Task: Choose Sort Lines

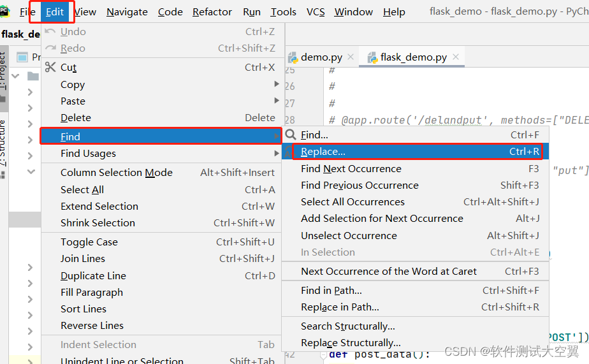Action: pos(161,309)
